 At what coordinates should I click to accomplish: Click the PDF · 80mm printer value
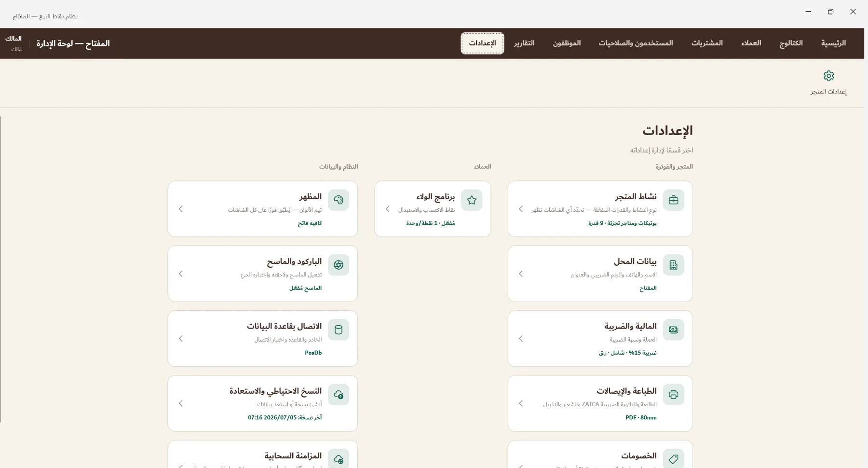coord(641,418)
